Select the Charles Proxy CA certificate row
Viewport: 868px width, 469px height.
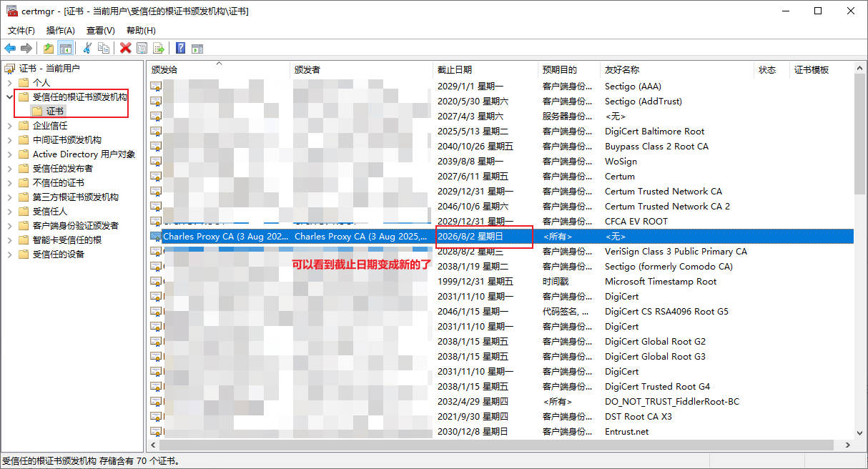click(x=501, y=237)
